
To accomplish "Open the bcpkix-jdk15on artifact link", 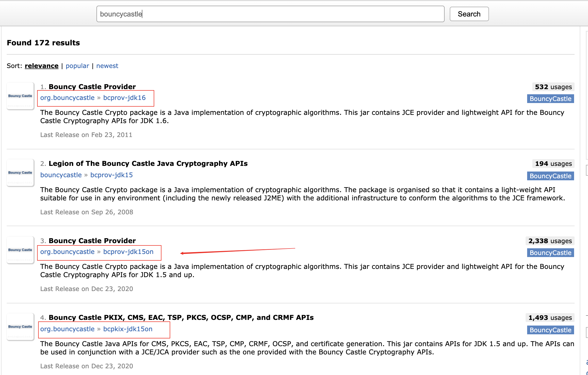I will 128,329.
